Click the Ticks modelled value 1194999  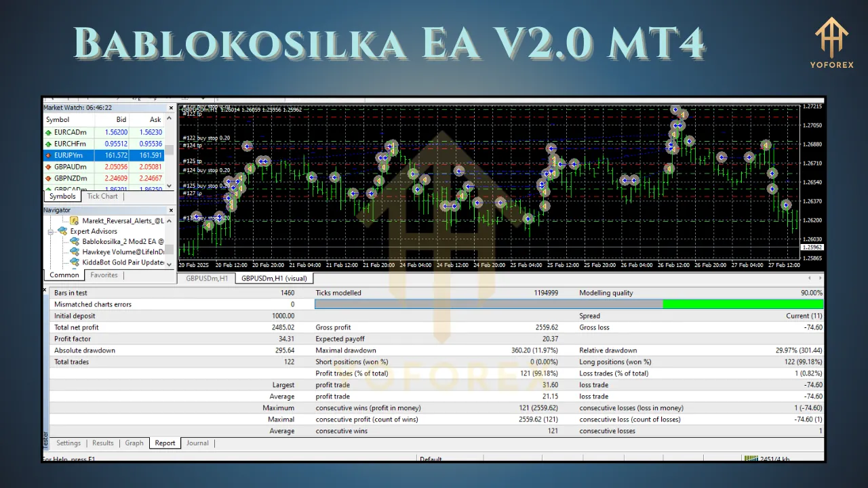coord(546,293)
